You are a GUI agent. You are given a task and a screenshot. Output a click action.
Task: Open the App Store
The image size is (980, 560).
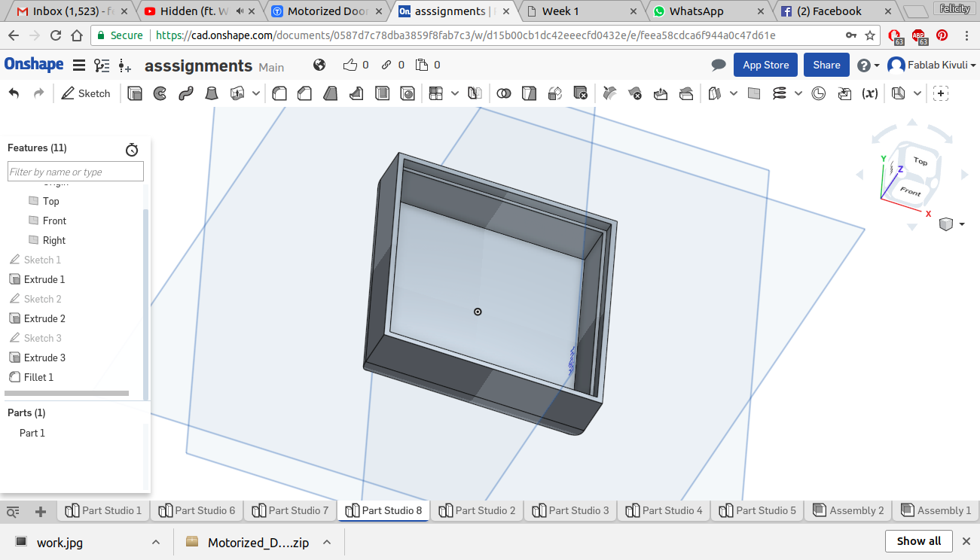(x=765, y=65)
